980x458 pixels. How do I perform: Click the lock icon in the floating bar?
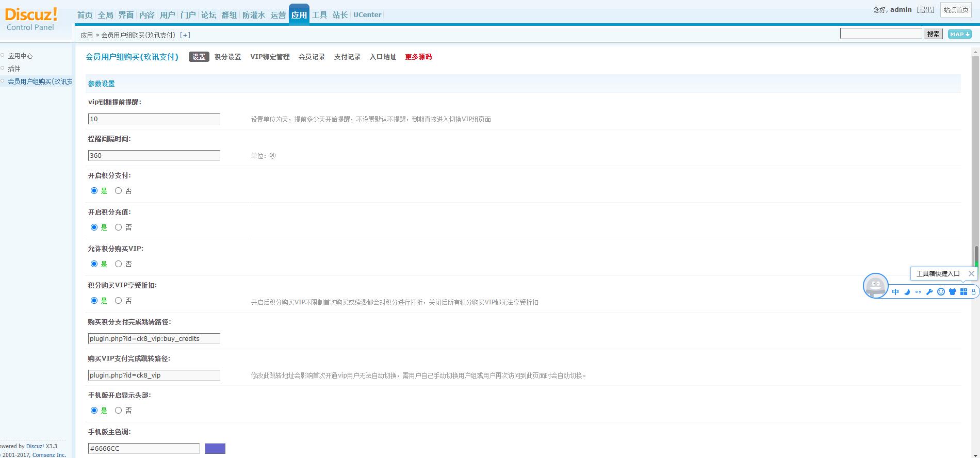click(x=973, y=292)
